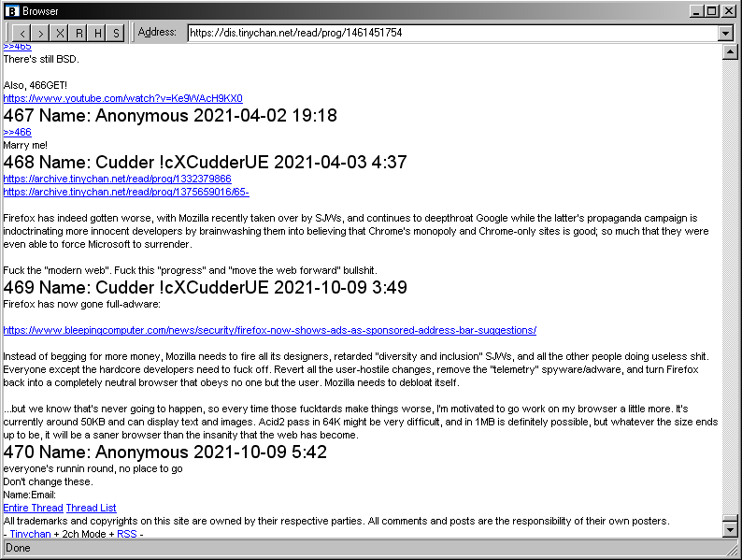Follow the >>466 reply link

[x=17, y=132]
